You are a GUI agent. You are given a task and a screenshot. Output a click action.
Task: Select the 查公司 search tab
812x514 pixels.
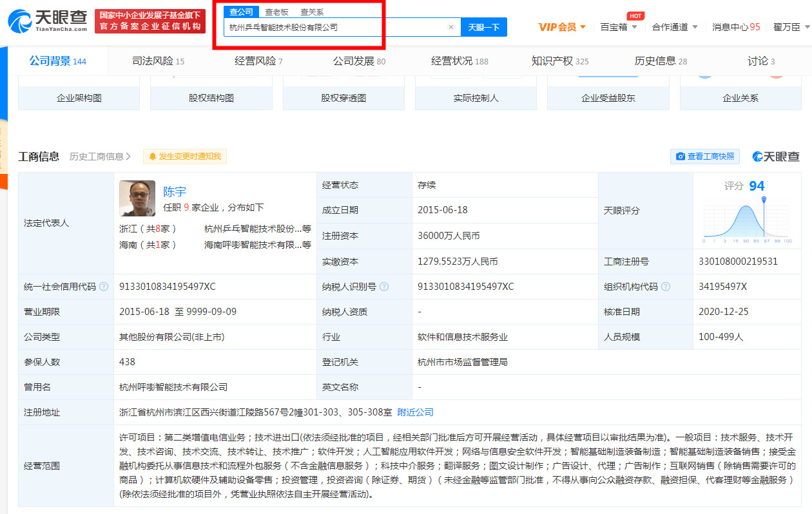[241, 12]
